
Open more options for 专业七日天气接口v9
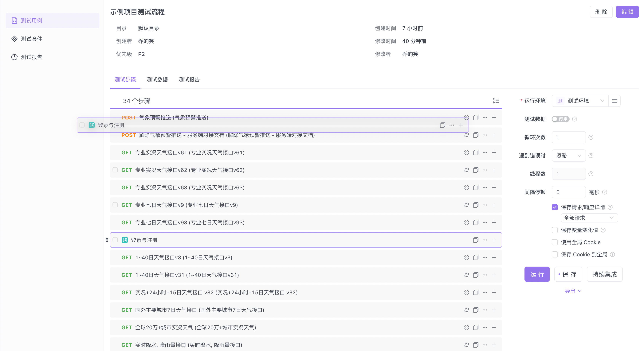[x=485, y=205]
